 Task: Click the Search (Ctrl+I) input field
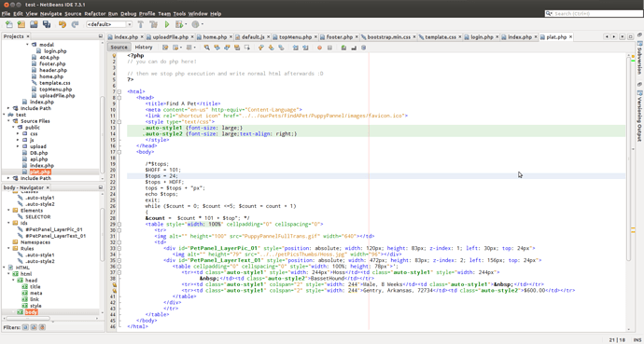594,14
